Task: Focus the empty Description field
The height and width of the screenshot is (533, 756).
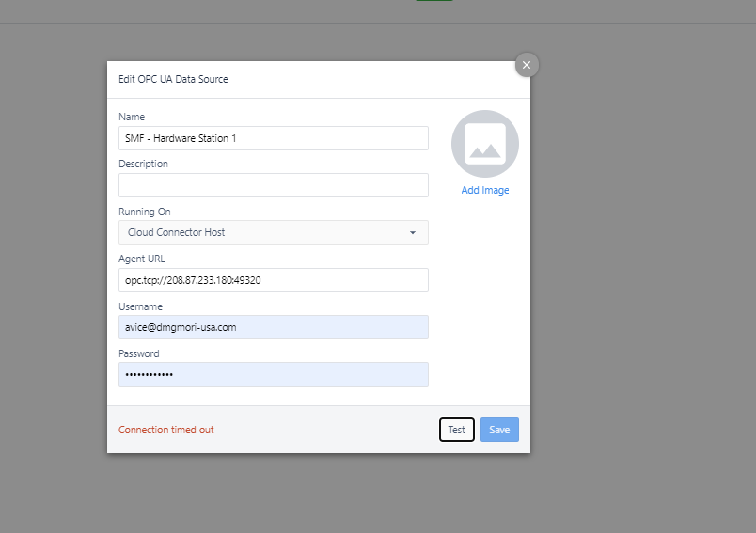Action: [274, 185]
